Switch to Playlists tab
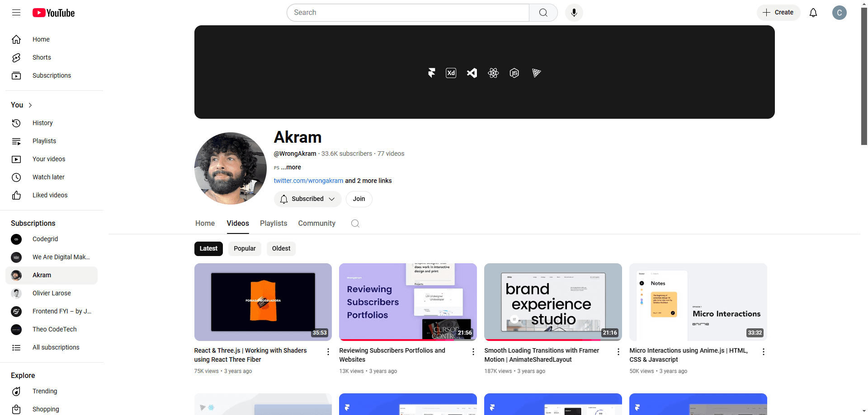 [274, 224]
